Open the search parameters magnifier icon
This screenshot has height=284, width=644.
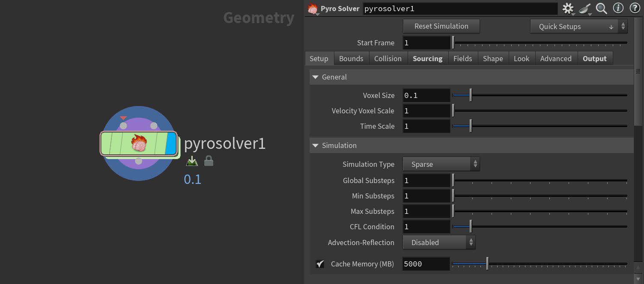[602, 8]
